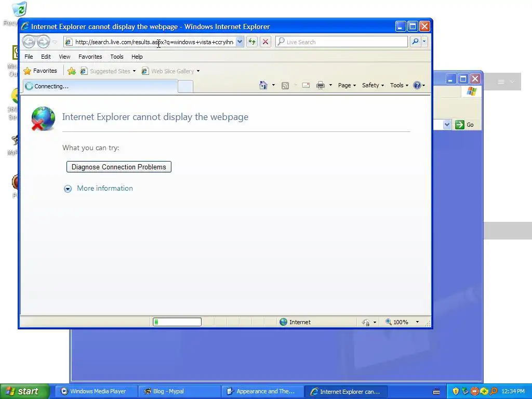The height and width of the screenshot is (399, 532).
Task: Click the green Go button in background window
Action: click(464, 125)
